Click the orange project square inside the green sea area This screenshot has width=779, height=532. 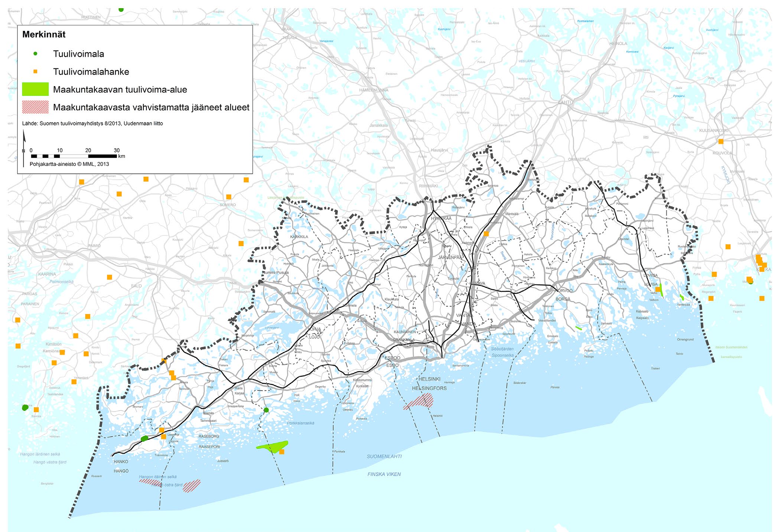click(282, 452)
